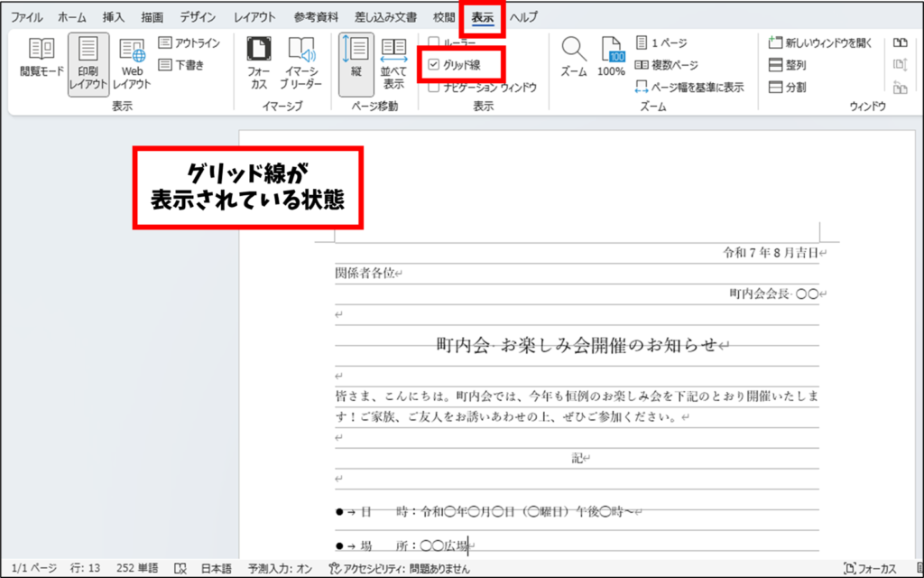
Task: Select 縦 (vertical) page movement
Action: (356, 63)
